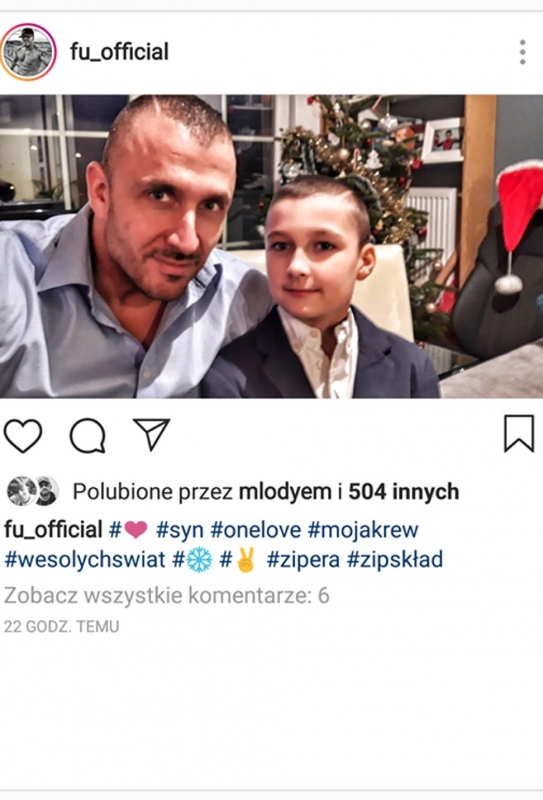Image resolution: width=543 pixels, height=800 pixels.
Task: Open comments via speech bubble icon
Action: click(88, 436)
